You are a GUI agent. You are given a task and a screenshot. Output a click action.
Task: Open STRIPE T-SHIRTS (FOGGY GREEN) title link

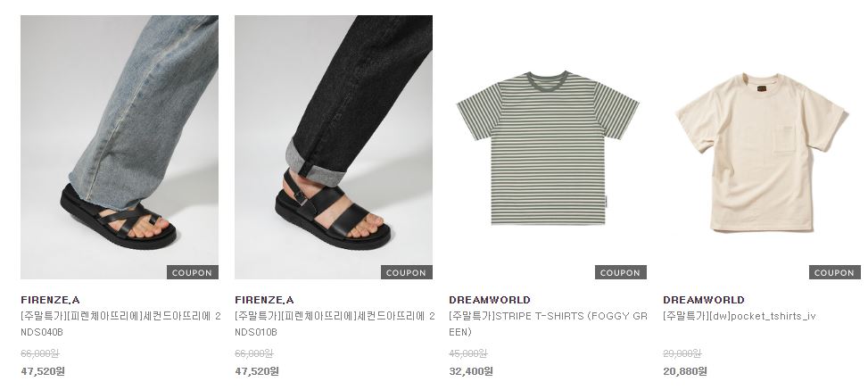click(548, 324)
